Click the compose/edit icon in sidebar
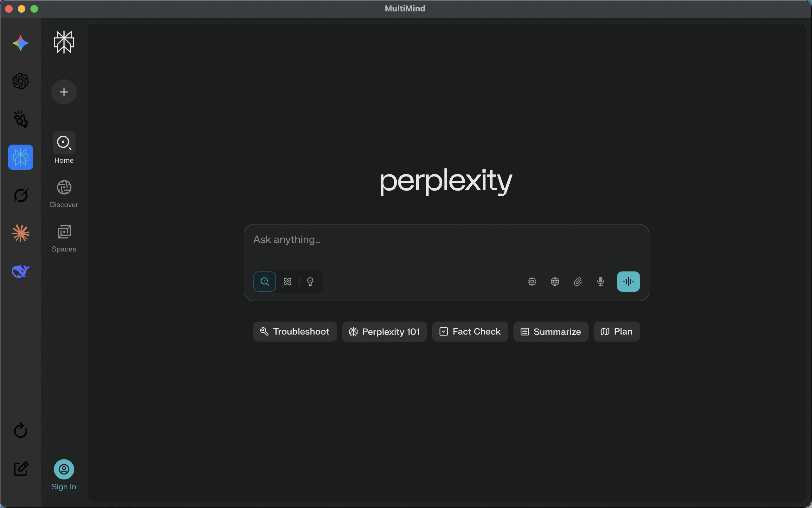This screenshot has width=812, height=508. pyautogui.click(x=21, y=469)
